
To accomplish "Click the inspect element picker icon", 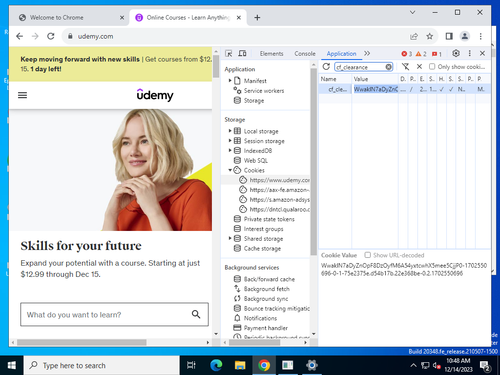I will [x=229, y=53].
